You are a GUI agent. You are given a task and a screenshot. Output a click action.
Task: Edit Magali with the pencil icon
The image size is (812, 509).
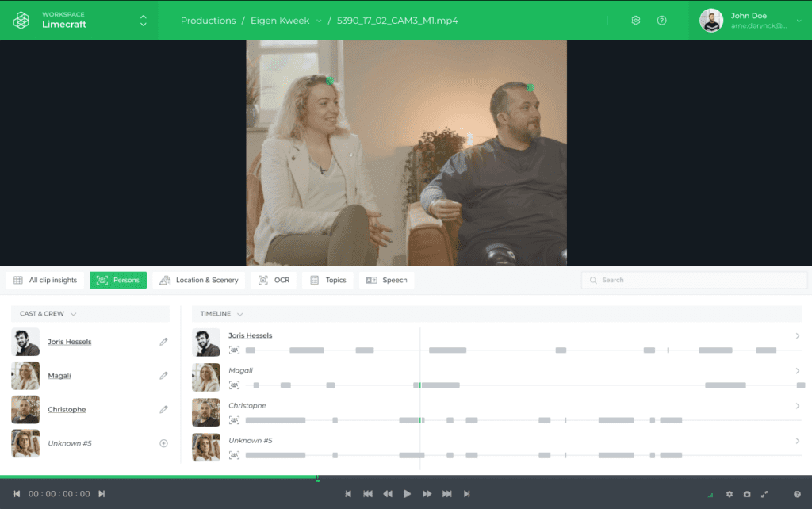point(163,376)
